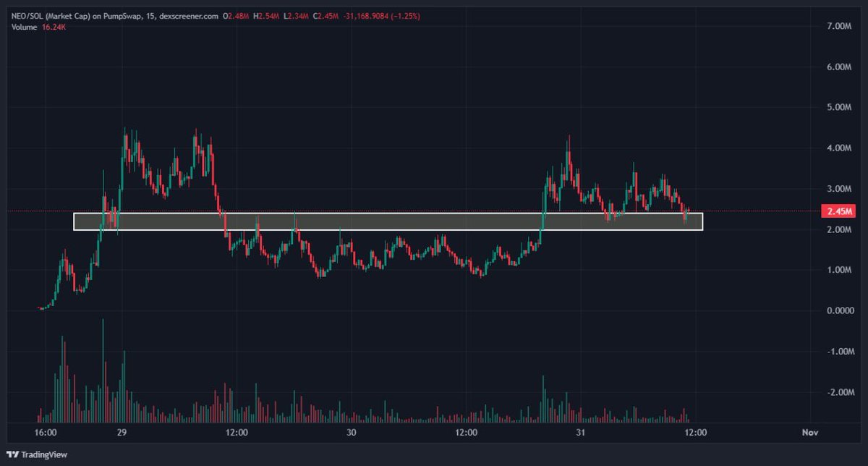868x466 pixels.
Task: Select the H2.54M high value
Action: [x=267, y=15]
